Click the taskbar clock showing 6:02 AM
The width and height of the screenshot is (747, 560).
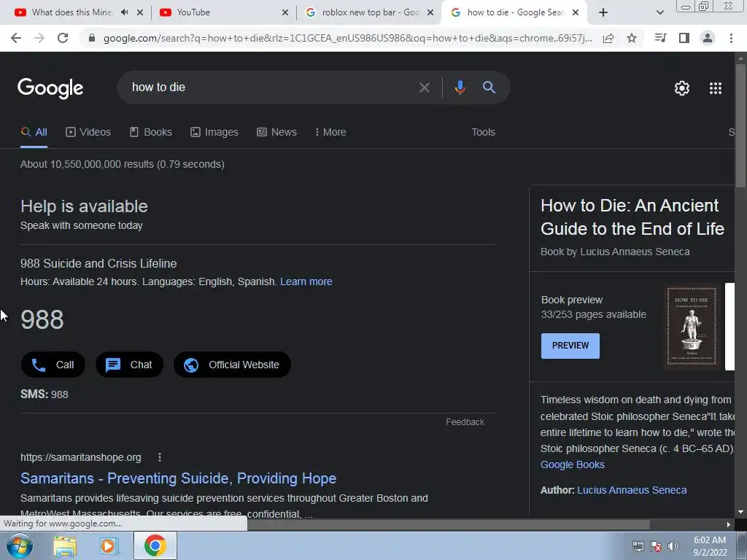(709, 546)
